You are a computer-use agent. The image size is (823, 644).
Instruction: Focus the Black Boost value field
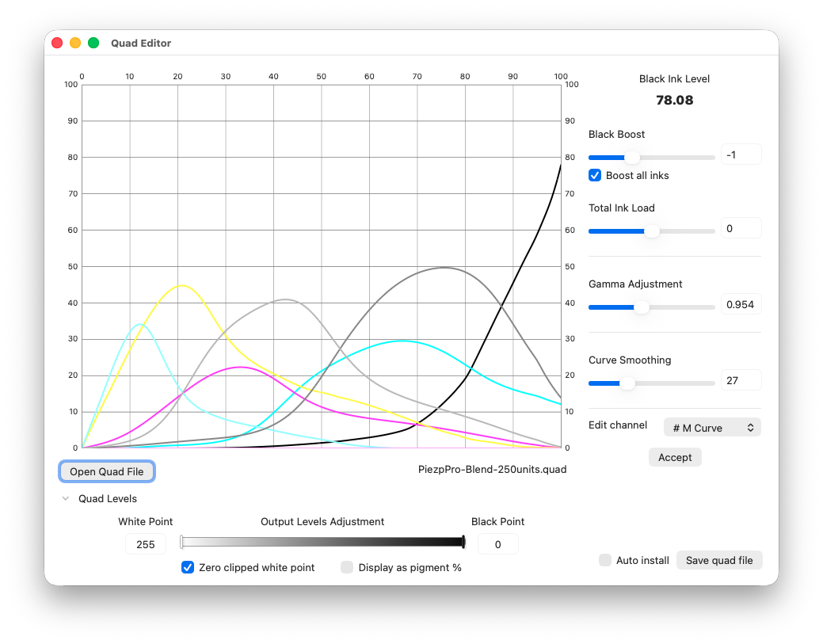click(741, 154)
